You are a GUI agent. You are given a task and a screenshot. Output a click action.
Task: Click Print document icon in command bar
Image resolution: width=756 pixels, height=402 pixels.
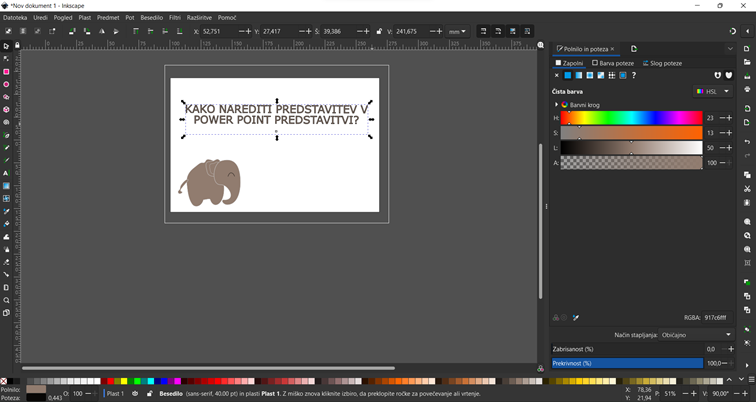click(747, 90)
